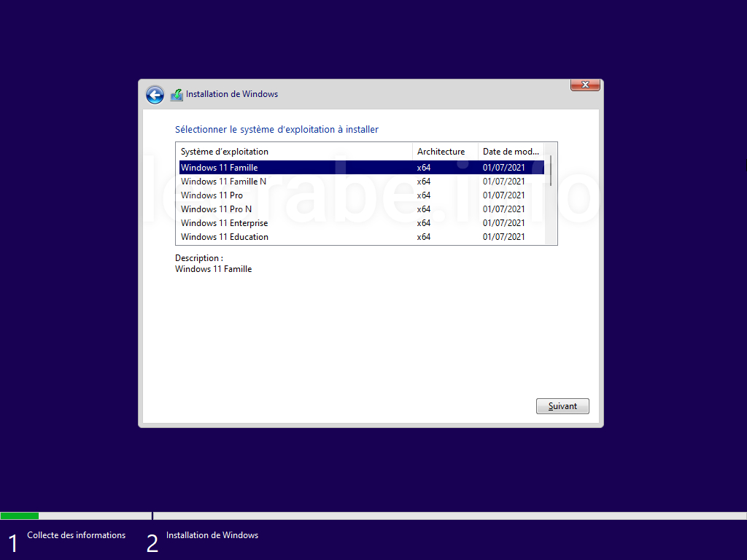Go back with the blue arrow button
This screenshot has width=747, height=560.
point(155,95)
